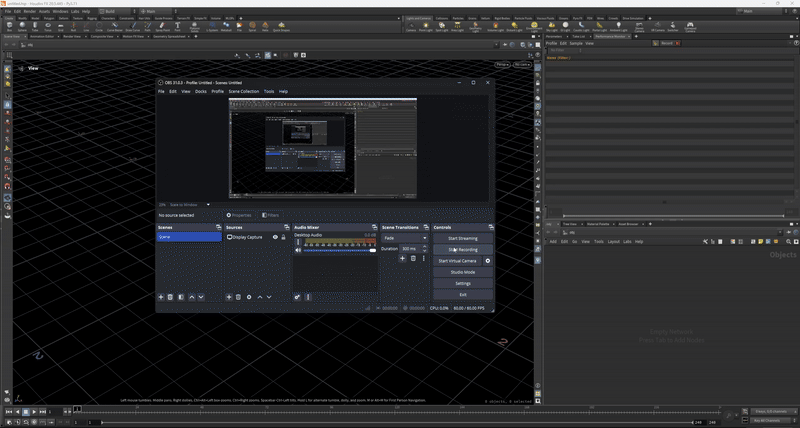Image resolution: width=800 pixels, height=428 pixels.
Task: Create a Sphere from the shelf
Action: (22, 26)
